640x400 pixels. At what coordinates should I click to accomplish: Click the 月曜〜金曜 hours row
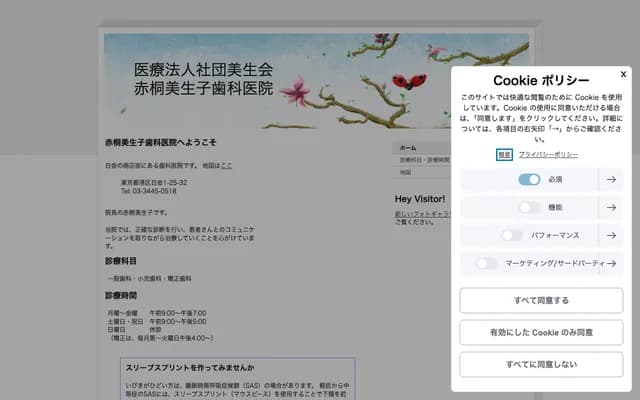click(157, 313)
